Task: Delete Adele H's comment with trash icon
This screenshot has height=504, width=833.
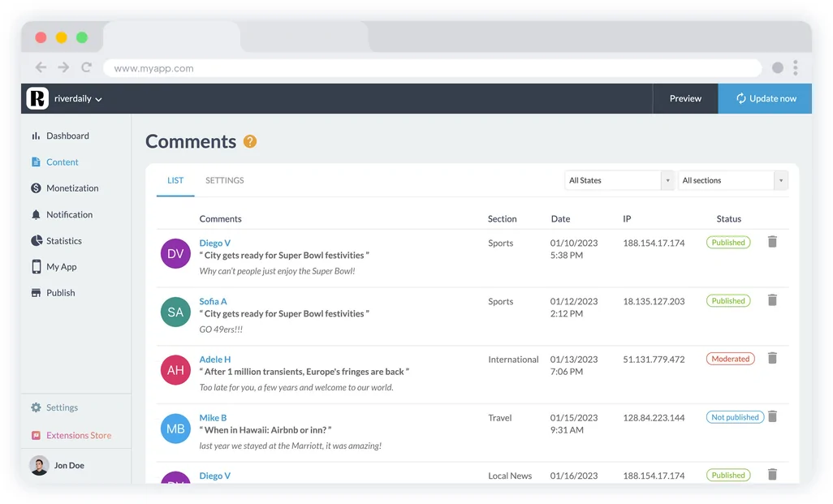Action: click(772, 358)
